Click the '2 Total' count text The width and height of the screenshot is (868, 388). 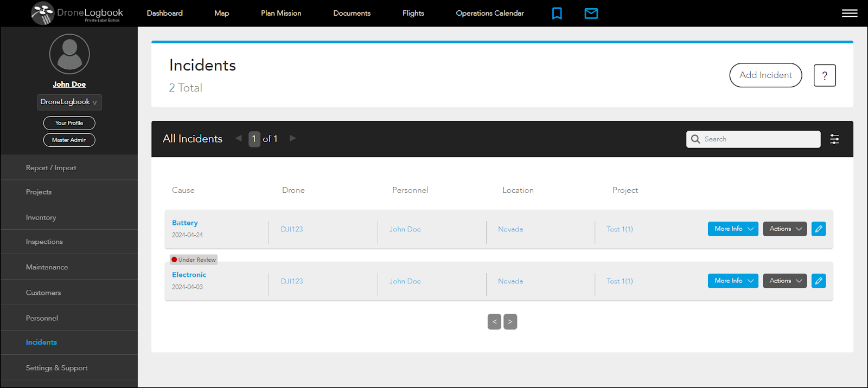pyautogui.click(x=186, y=88)
